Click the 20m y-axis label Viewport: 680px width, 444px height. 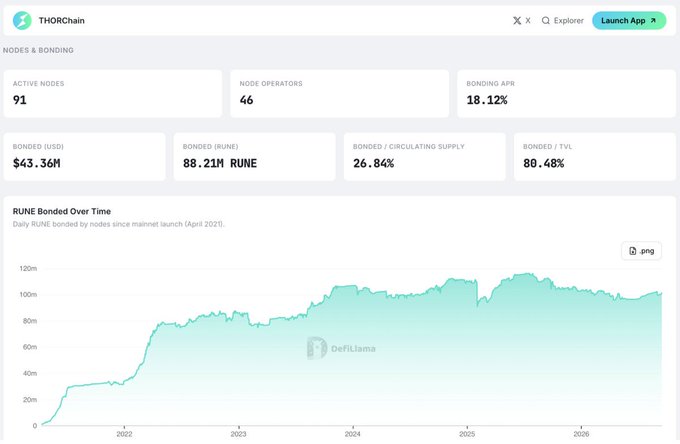tap(30, 400)
